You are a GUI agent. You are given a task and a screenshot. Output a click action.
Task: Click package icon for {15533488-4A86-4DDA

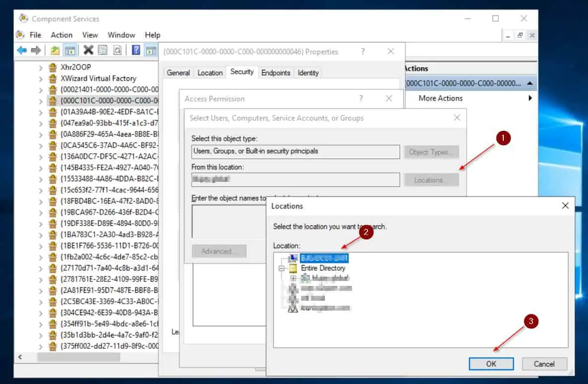53,179
